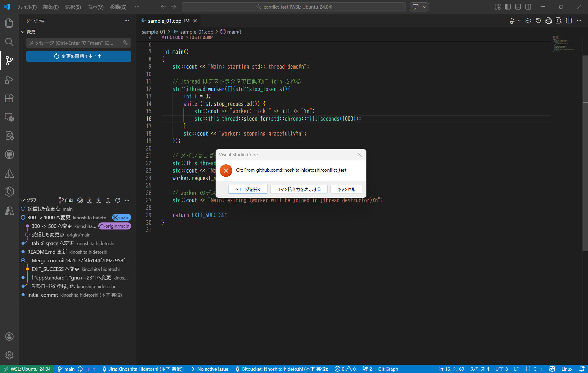The height and width of the screenshot is (373, 588).
Task: Push commits using the push icon in the graph toolbar
Action: coord(108,200)
